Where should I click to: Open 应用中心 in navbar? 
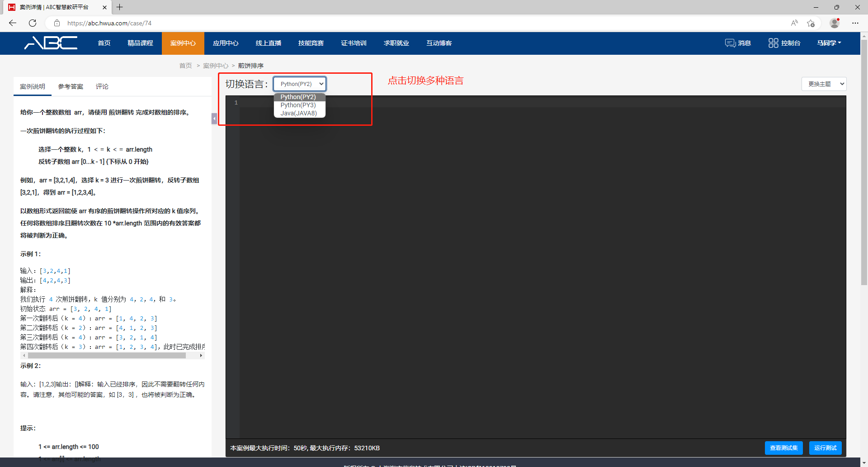tap(226, 43)
